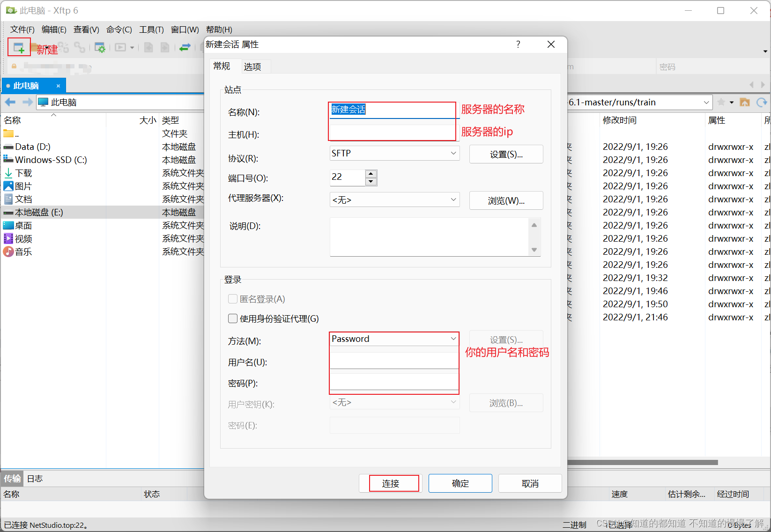Open the 用户密钥 dropdown
Screen dimensions: 771x532
(x=394, y=402)
